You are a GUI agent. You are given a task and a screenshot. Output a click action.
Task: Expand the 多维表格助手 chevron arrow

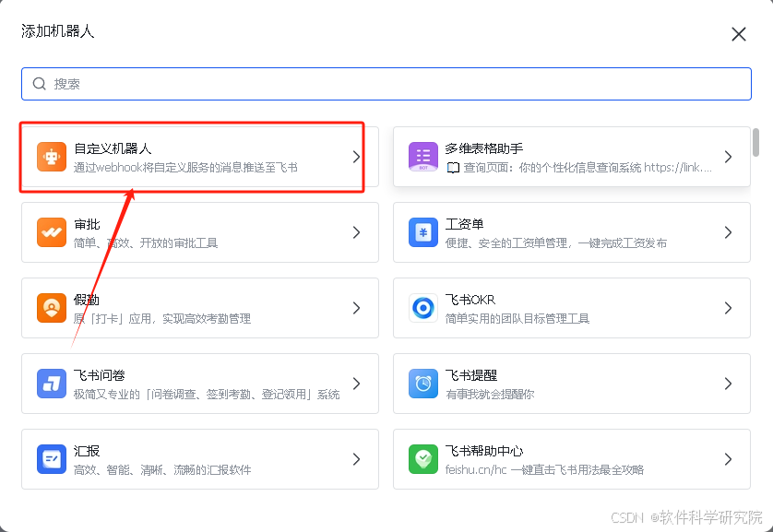[728, 157]
